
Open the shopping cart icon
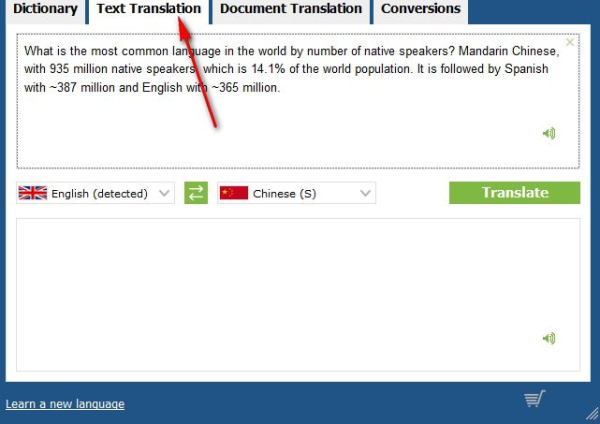535,399
